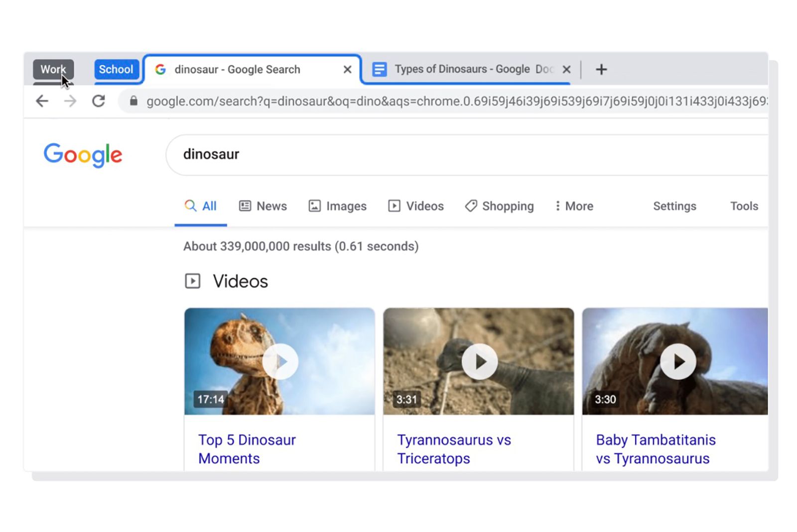Expand the Work tab group
The image size is (797, 532).
[53, 69]
